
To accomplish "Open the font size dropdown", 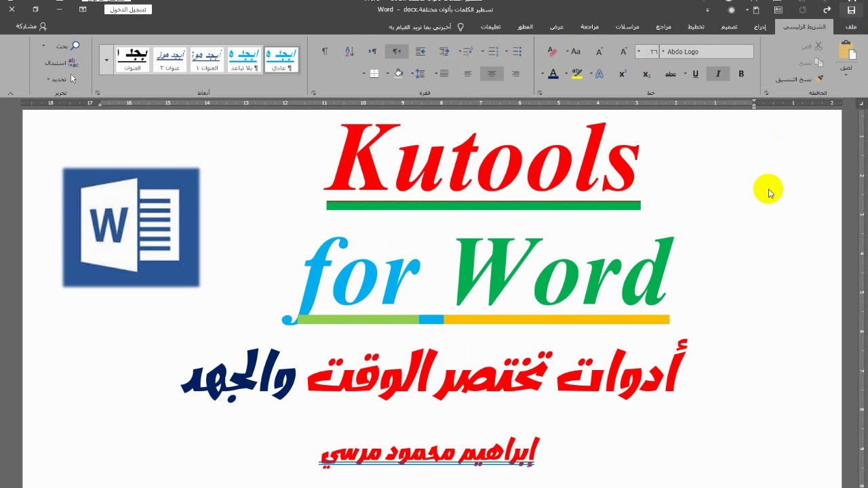I will 639,52.
